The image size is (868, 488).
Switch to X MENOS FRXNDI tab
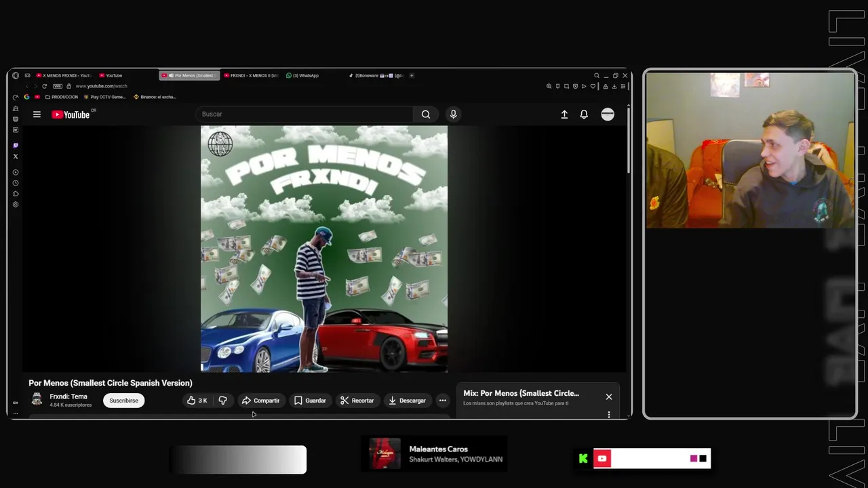pyautogui.click(x=63, y=75)
